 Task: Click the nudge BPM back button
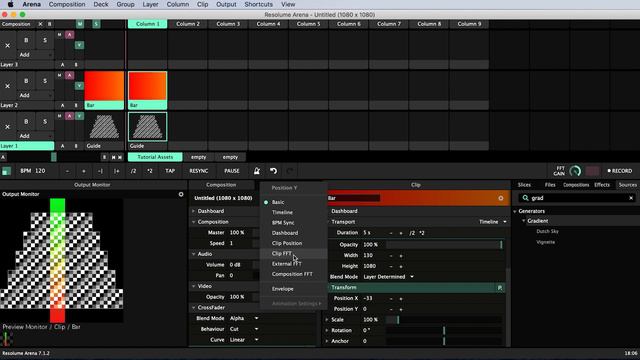point(100,171)
